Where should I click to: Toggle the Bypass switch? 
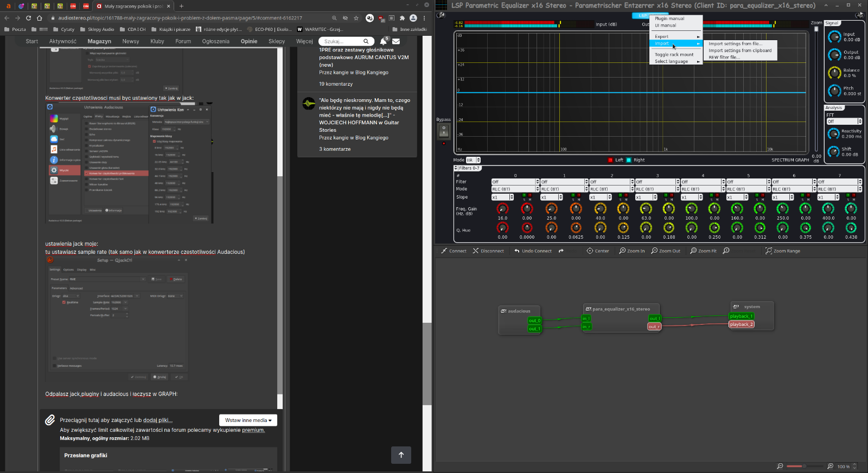pos(444,131)
